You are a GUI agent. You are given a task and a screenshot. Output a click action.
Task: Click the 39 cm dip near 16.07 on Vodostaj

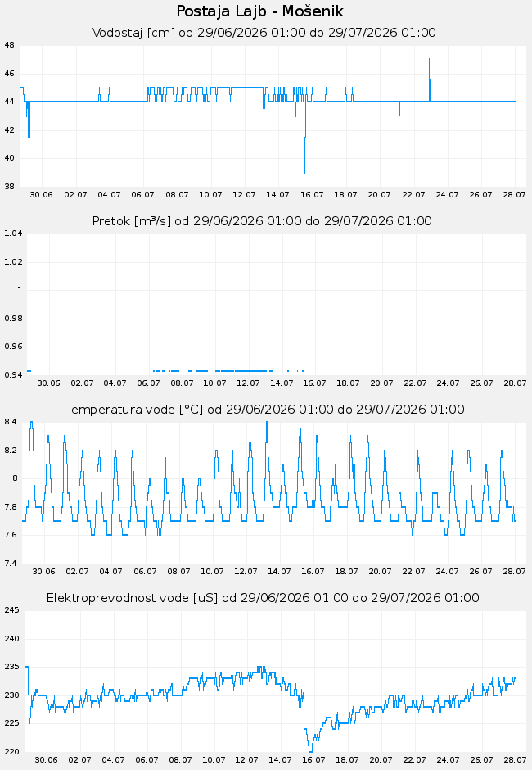click(x=304, y=172)
